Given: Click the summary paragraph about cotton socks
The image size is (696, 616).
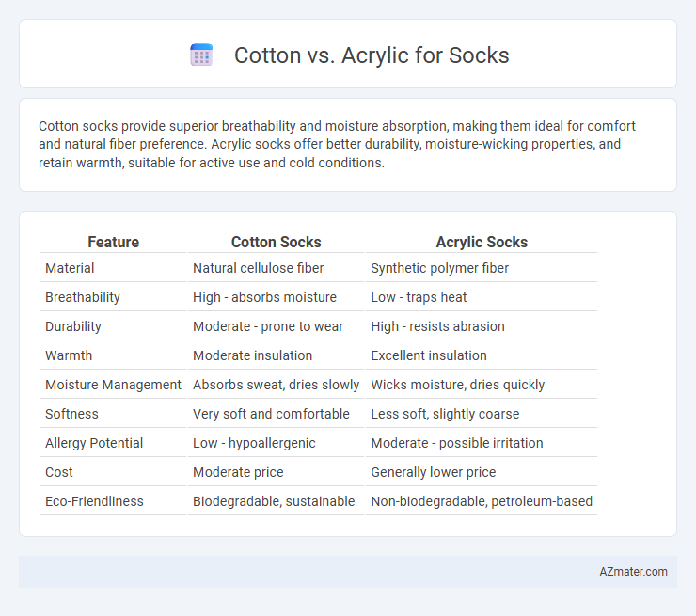Looking at the screenshot, I should pyautogui.click(x=337, y=144).
